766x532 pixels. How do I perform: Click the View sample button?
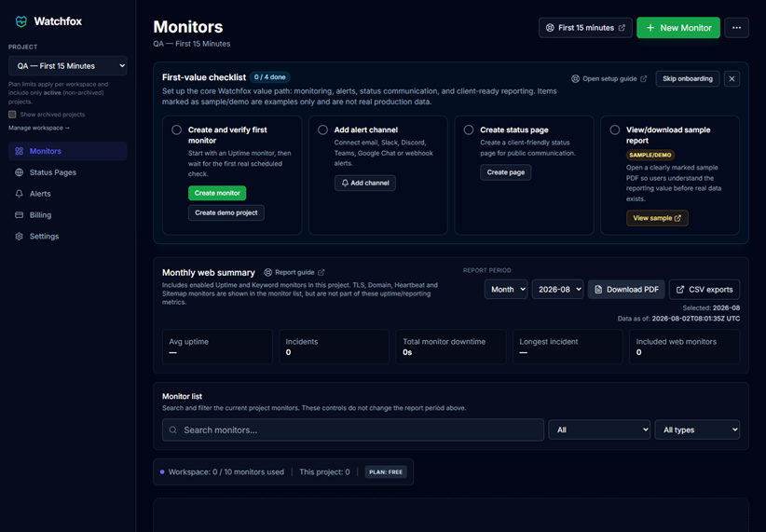point(657,218)
